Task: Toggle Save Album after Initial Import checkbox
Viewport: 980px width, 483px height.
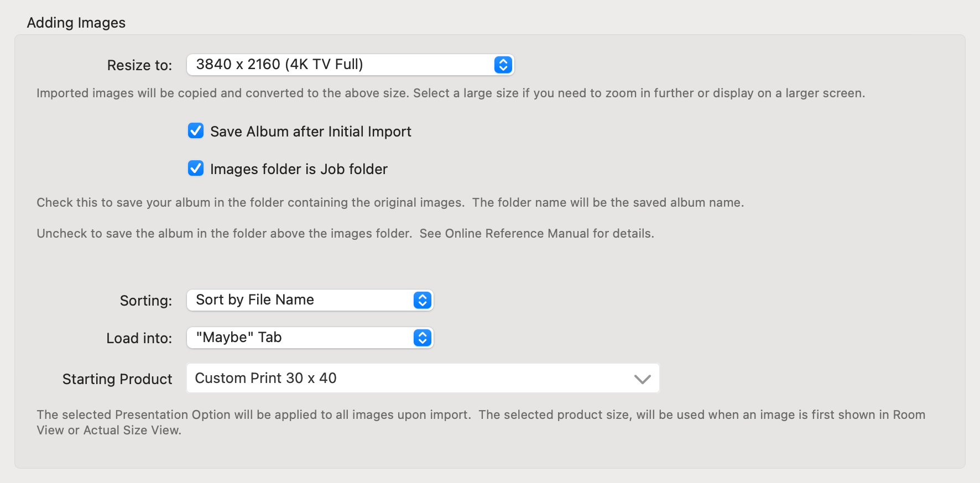Action: 196,131
